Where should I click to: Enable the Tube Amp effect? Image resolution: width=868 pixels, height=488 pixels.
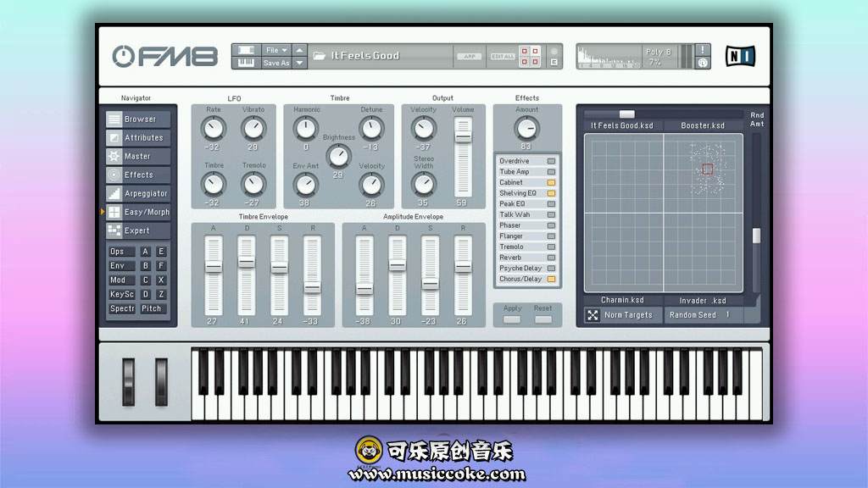click(551, 172)
